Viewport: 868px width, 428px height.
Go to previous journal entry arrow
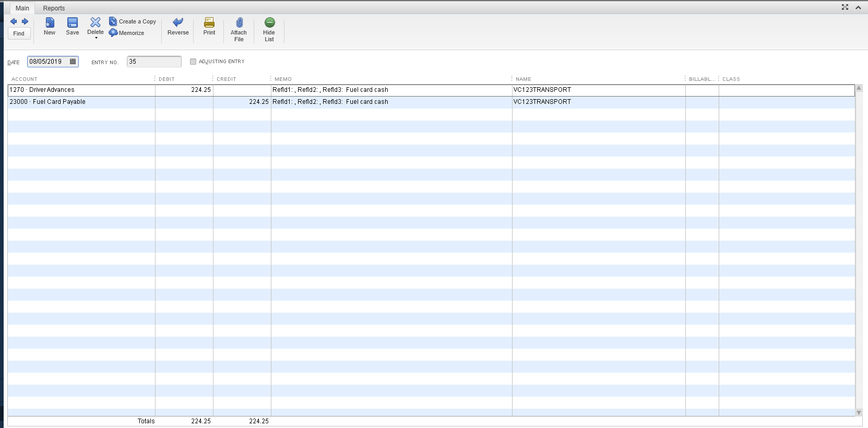pos(14,21)
